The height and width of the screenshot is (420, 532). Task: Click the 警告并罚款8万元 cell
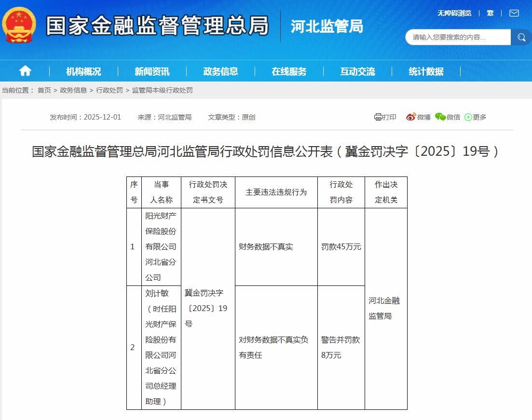point(341,347)
